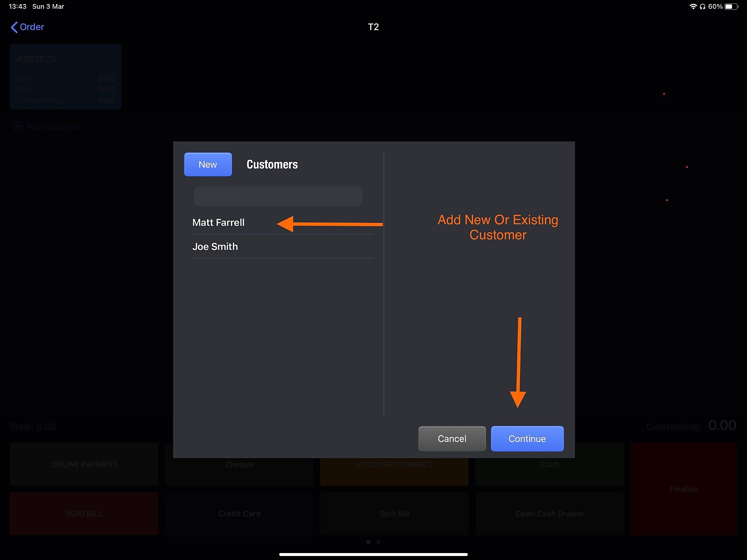This screenshot has height=560, width=747.
Task: Choose ONLINE PAYMENT method
Action: (x=84, y=464)
